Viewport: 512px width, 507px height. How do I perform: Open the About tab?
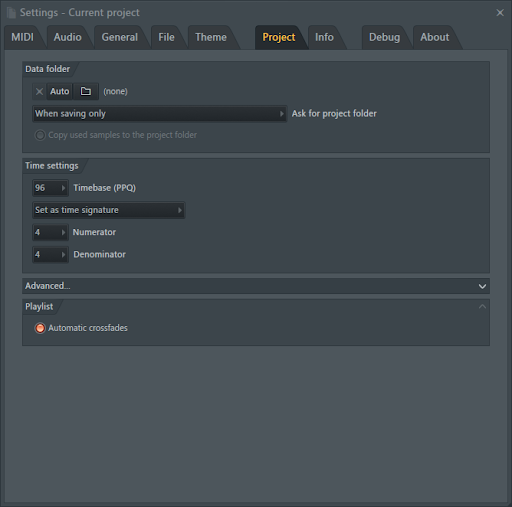(x=434, y=37)
